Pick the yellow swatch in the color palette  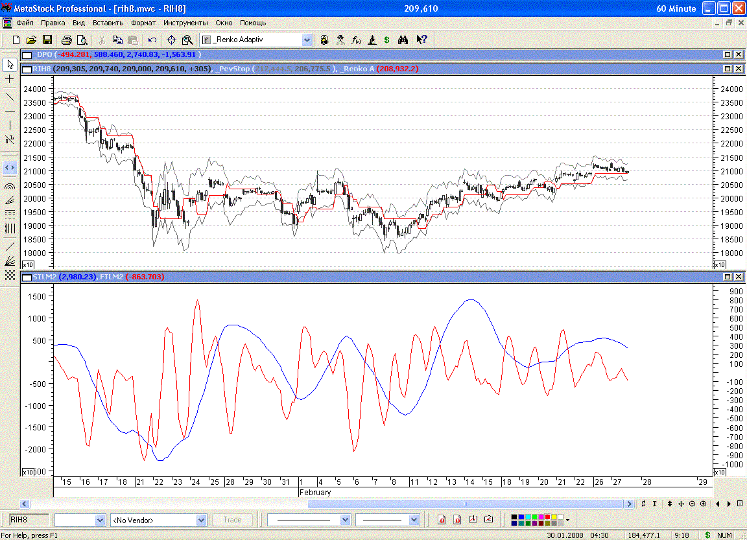click(x=554, y=517)
